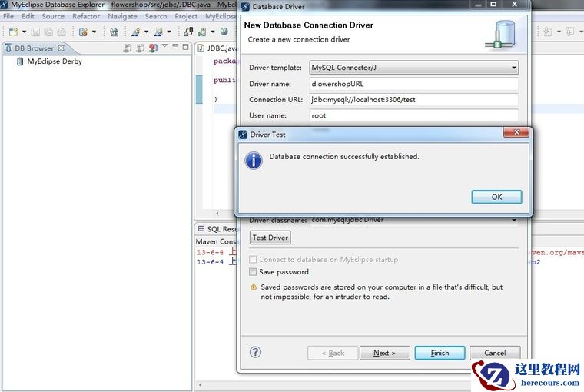584x392 pixels.
Task: Open the DB Browser view menu triangle
Action: tap(164, 46)
